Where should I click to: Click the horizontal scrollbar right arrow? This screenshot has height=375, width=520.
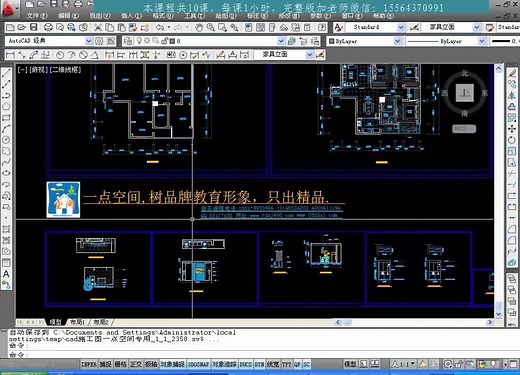[490, 322]
